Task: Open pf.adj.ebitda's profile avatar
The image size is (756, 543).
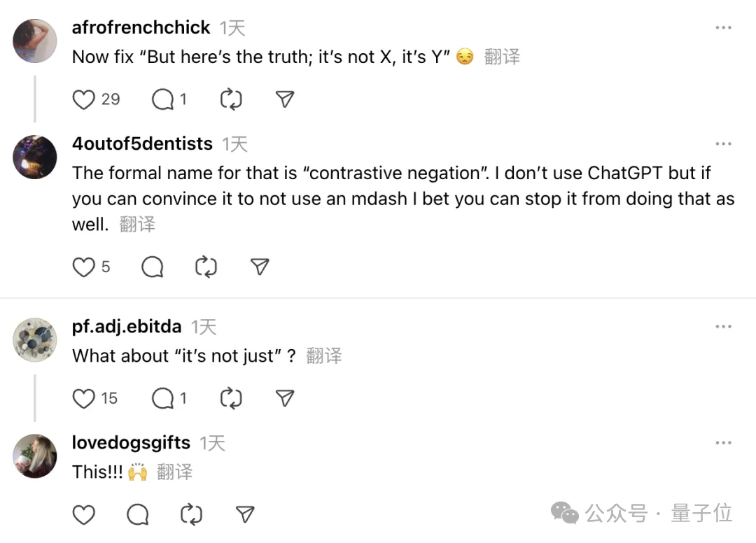Action: (x=34, y=340)
